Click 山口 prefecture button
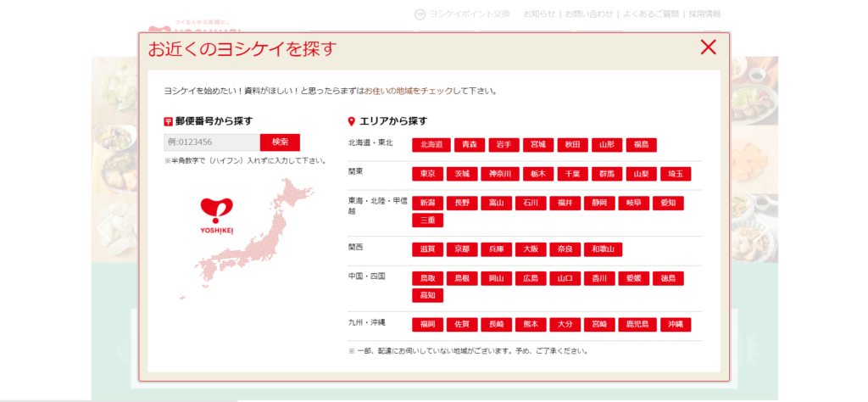Viewport: 868px width, 402px height. [x=565, y=278]
